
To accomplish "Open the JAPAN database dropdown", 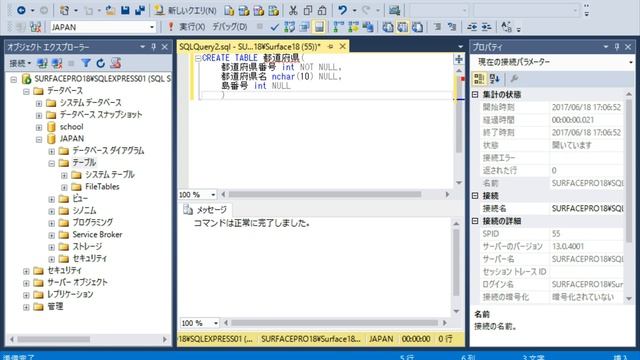I will [152, 27].
